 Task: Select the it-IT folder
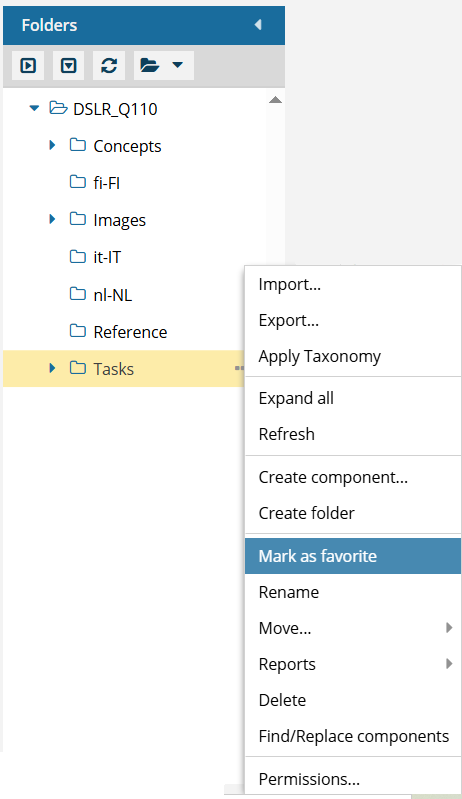(107, 257)
